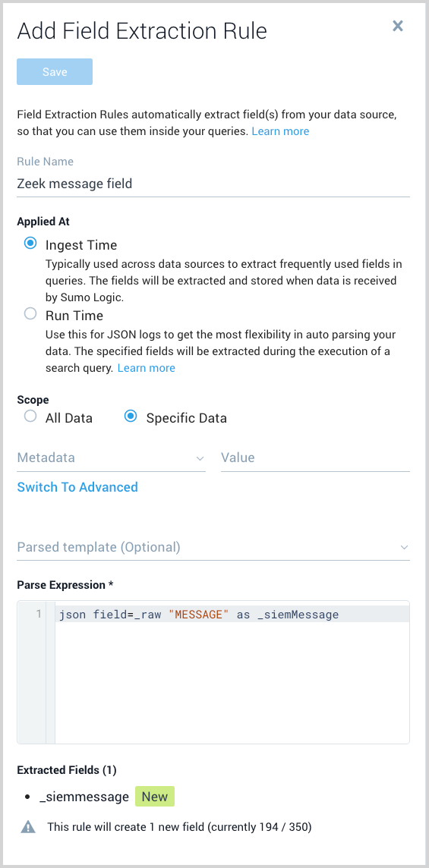Viewport: 429px width, 868px height.
Task: Click the _siemmessage extracted field
Action: click(x=84, y=797)
